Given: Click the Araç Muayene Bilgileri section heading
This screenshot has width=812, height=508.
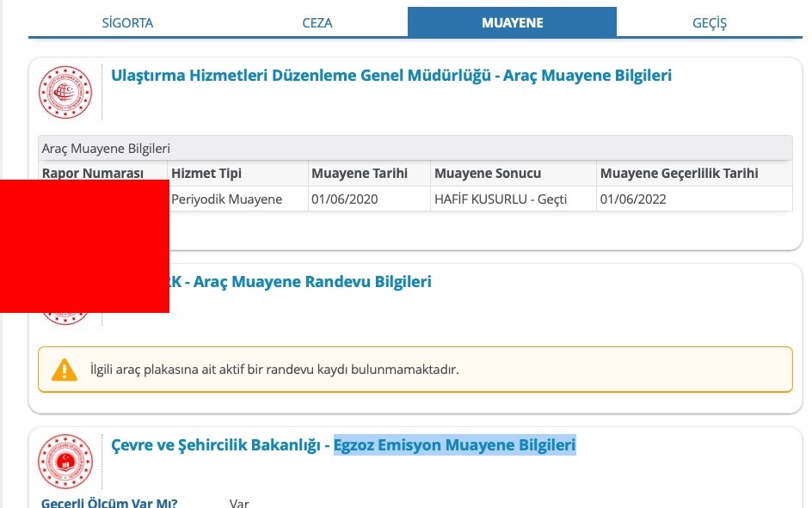Looking at the screenshot, I should 391,76.
